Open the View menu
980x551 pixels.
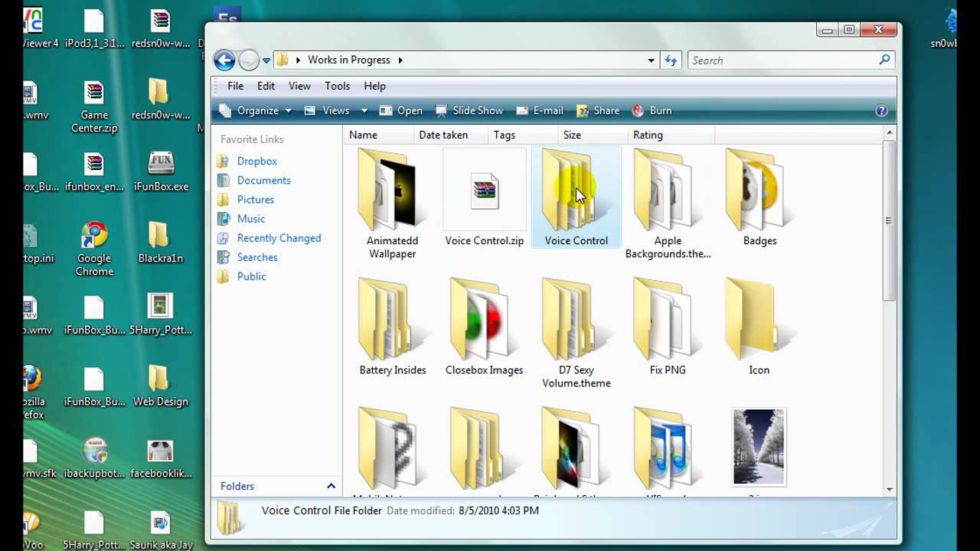coord(299,86)
